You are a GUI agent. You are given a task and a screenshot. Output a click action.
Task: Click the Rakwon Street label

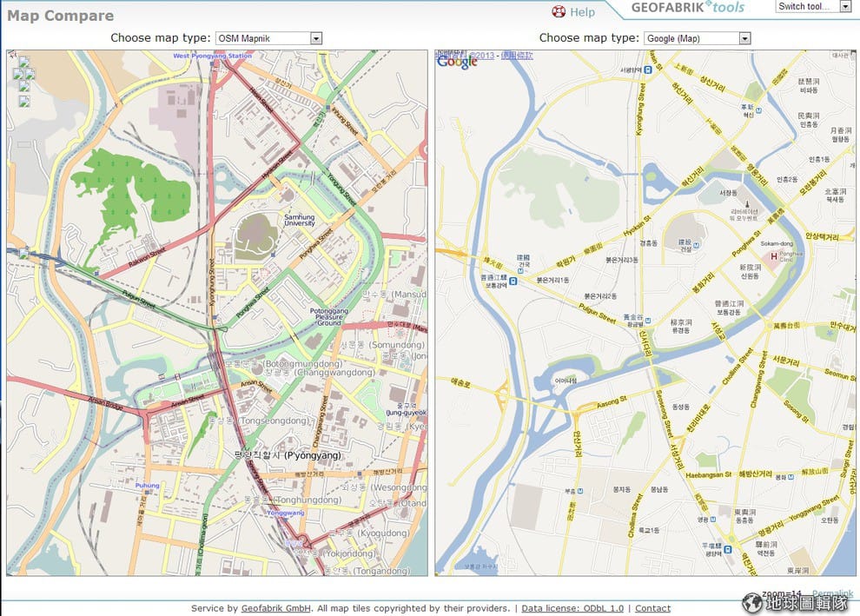pos(147,258)
